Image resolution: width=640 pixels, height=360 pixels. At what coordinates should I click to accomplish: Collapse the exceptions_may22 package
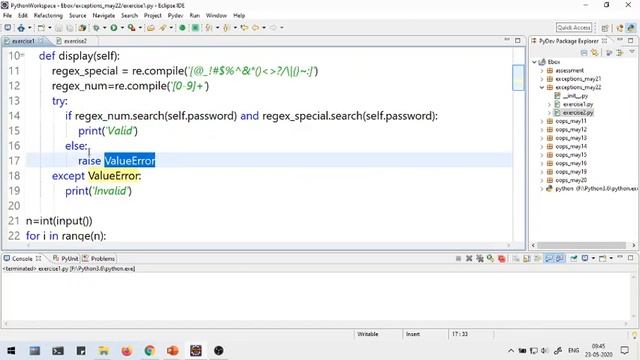[x=542, y=87]
